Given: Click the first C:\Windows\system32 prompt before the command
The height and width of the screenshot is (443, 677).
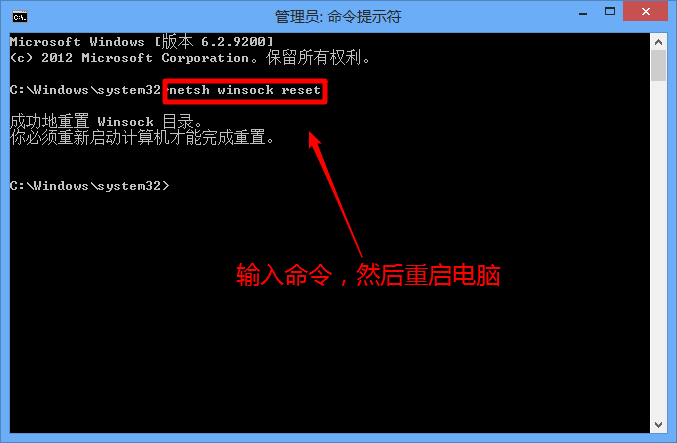Looking at the screenshot, I should pos(85,90).
